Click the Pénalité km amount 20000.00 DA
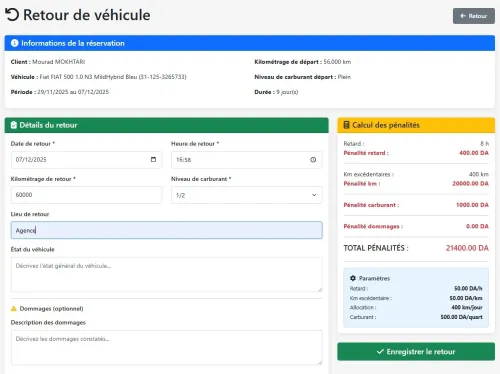The height and width of the screenshot is (374, 500). click(470, 184)
